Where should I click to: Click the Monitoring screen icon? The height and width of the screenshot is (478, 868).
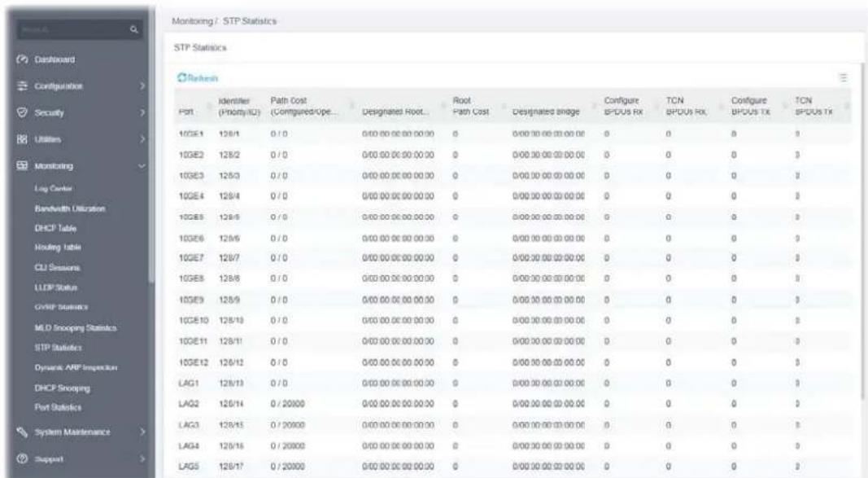point(22,165)
